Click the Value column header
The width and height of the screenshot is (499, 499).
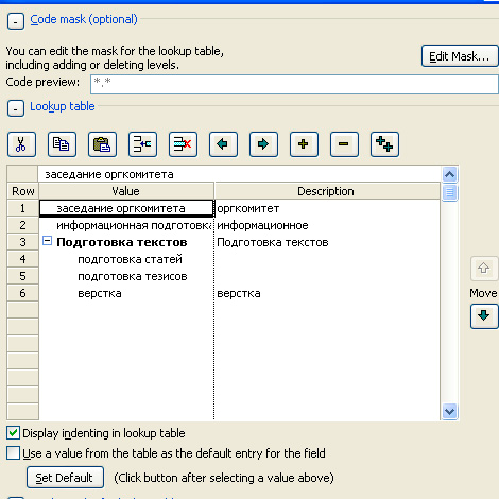click(126, 191)
